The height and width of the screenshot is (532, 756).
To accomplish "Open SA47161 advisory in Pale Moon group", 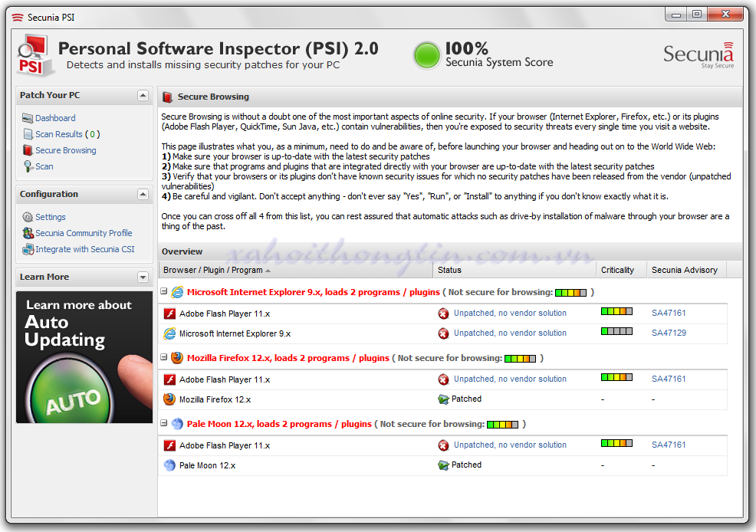I will point(669,445).
